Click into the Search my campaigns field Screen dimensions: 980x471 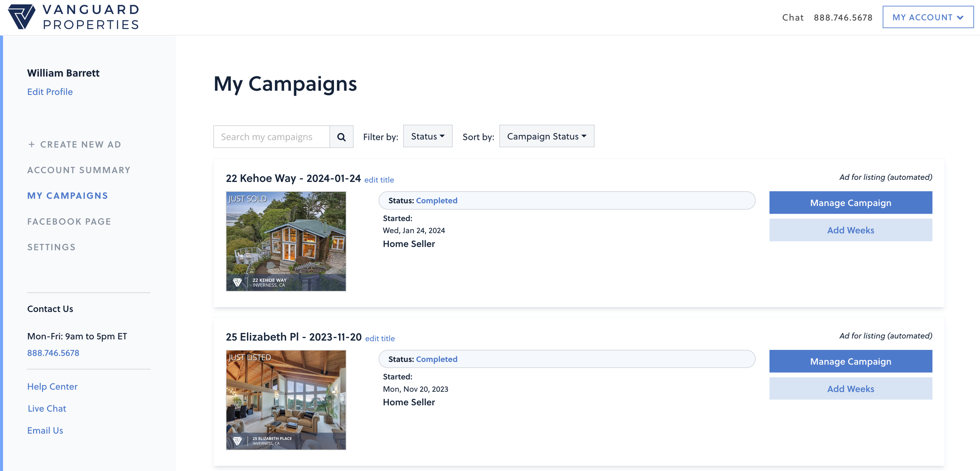271,137
